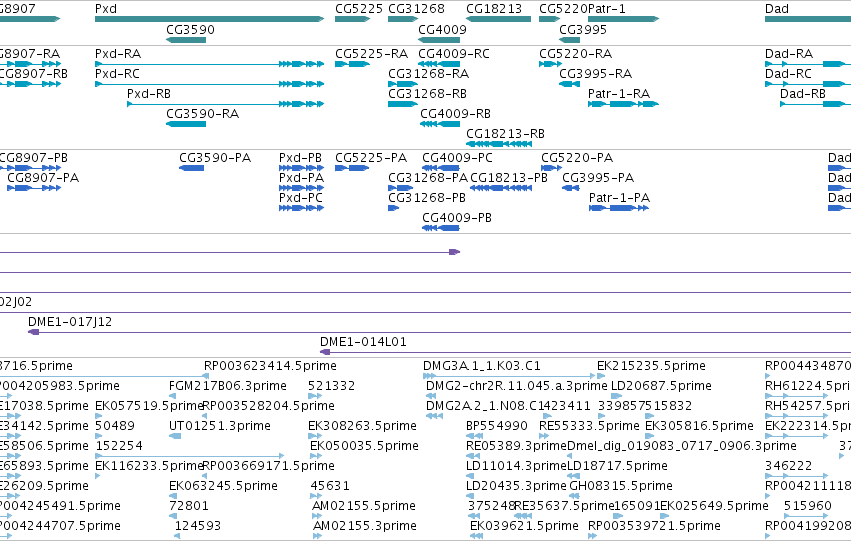Select the UT01251.3prime feature glyph
This screenshot has height=541, width=851.
(175, 436)
